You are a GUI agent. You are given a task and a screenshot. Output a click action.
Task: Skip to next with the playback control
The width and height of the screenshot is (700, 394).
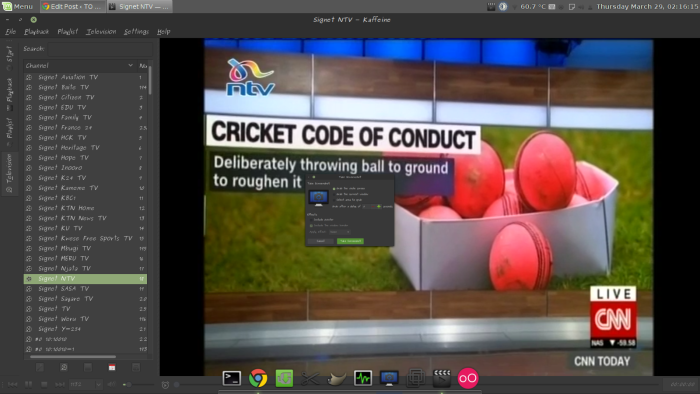(x=60, y=384)
